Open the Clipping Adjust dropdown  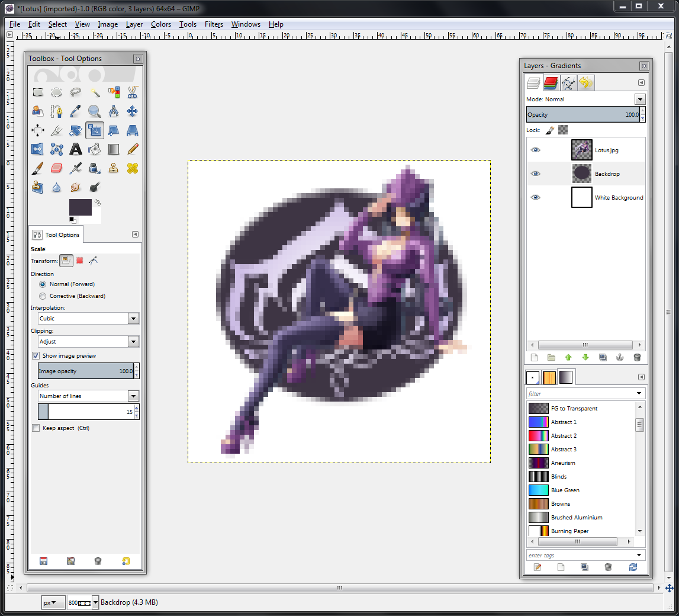(89, 342)
